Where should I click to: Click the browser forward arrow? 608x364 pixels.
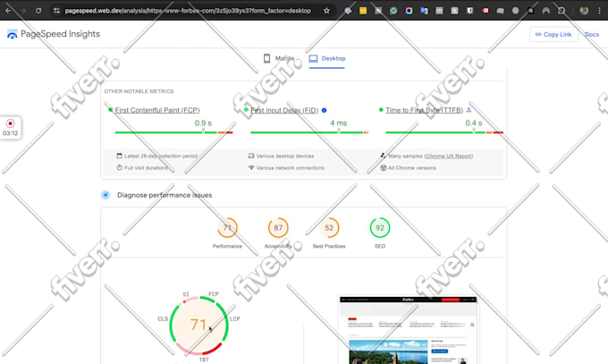coord(23,11)
